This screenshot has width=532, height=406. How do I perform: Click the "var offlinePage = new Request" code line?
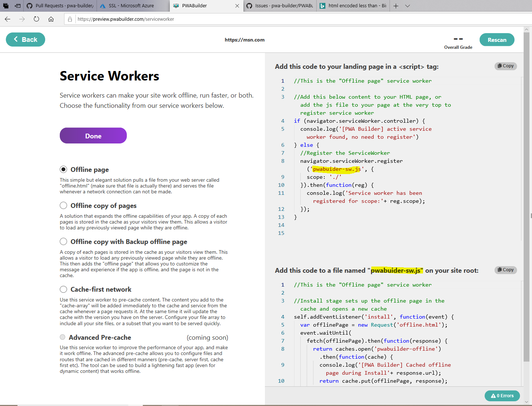374,325
